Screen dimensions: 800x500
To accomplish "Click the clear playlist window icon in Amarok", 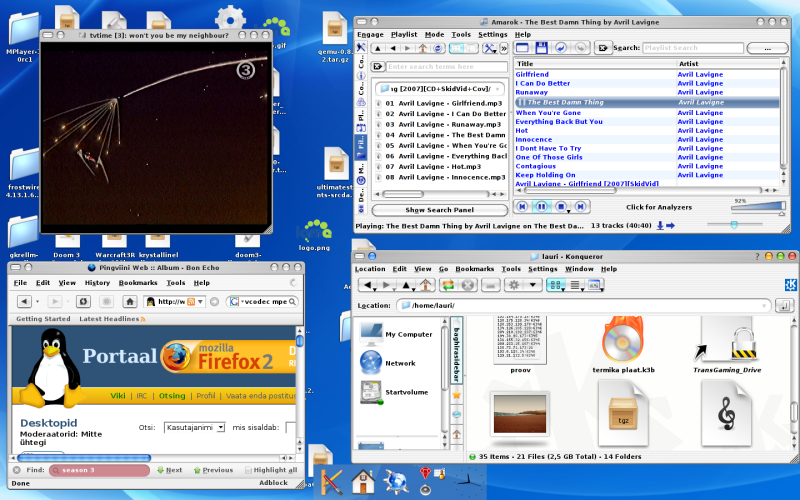I will 522,47.
